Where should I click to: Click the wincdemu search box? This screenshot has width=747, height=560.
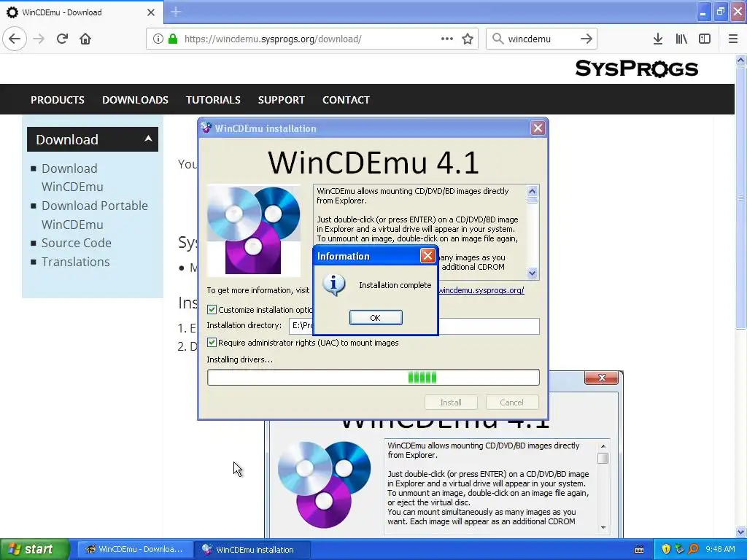coord(541,39)
